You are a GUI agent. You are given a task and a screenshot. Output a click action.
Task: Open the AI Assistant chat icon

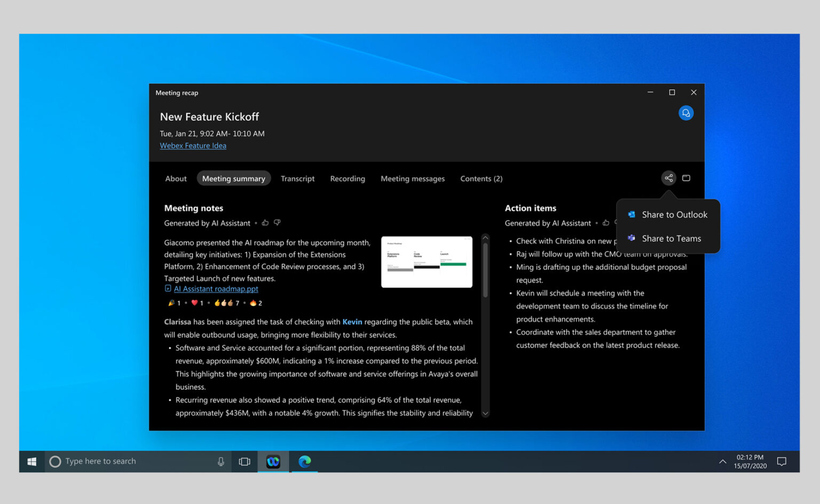pos(685,113)
